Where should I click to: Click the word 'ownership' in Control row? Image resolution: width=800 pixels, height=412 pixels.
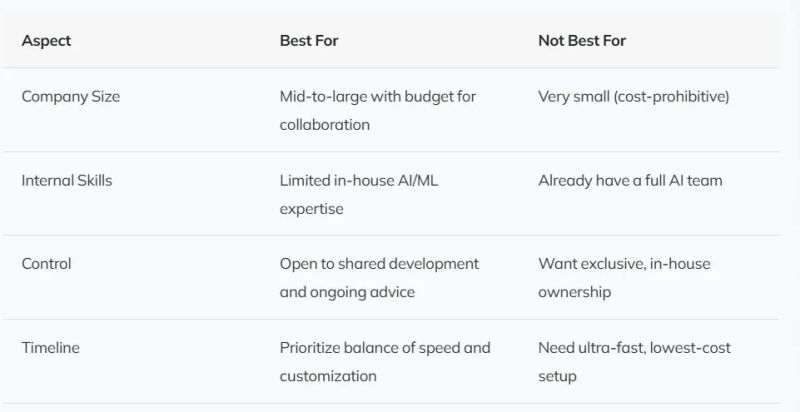tap(576, 293)
